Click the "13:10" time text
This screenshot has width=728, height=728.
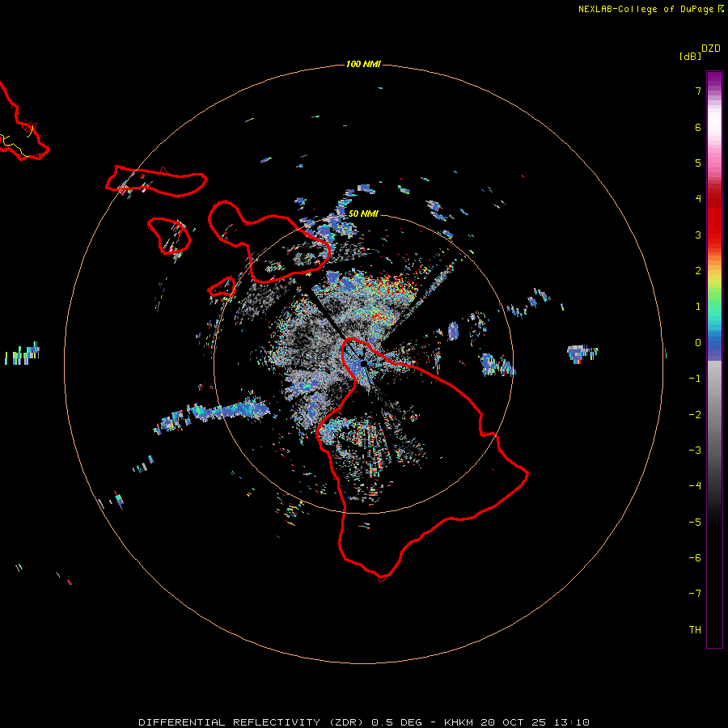(x=572, y=722)
